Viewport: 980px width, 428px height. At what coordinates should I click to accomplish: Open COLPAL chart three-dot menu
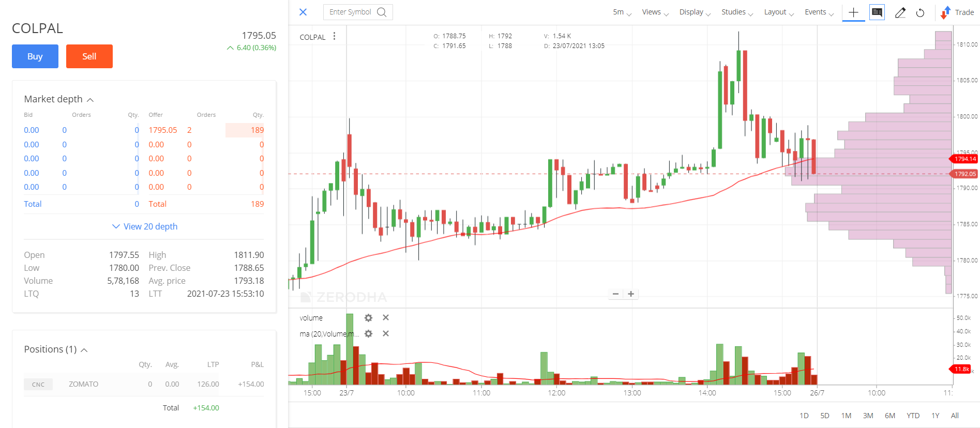click(335, 36)
